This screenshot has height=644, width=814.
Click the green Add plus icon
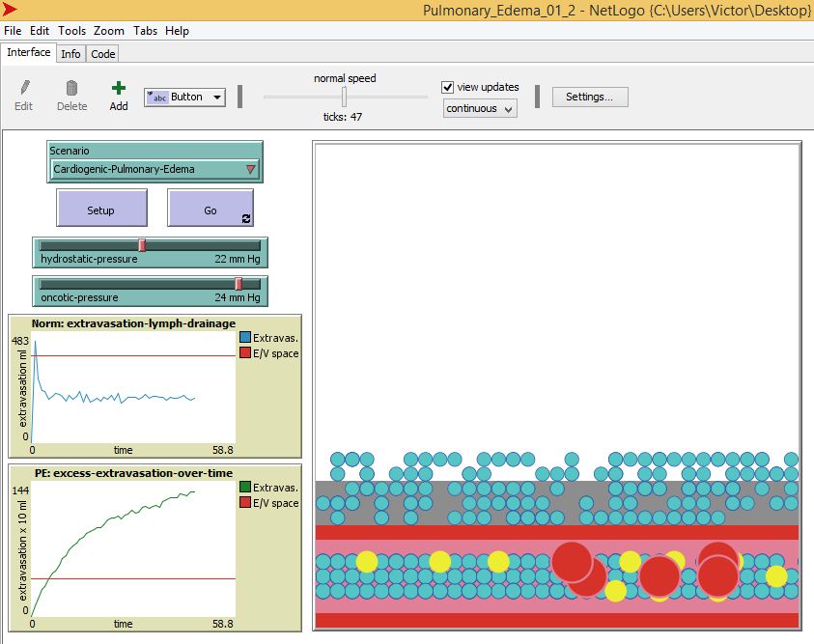tap(117, 88)
